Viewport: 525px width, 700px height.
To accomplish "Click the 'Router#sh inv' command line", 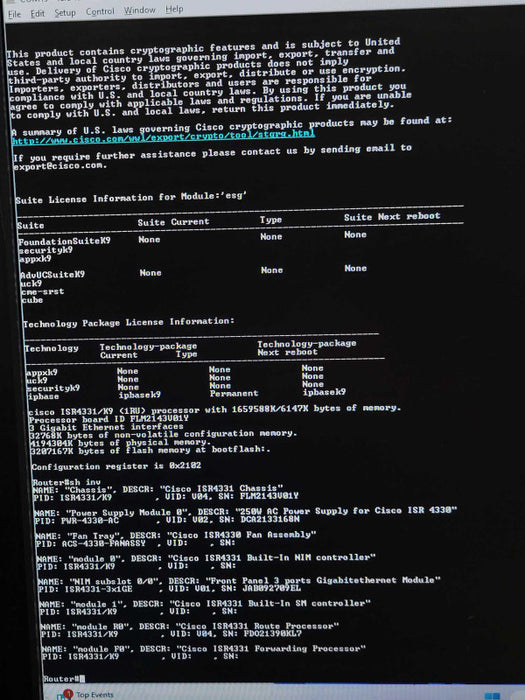I will (67, 483).
